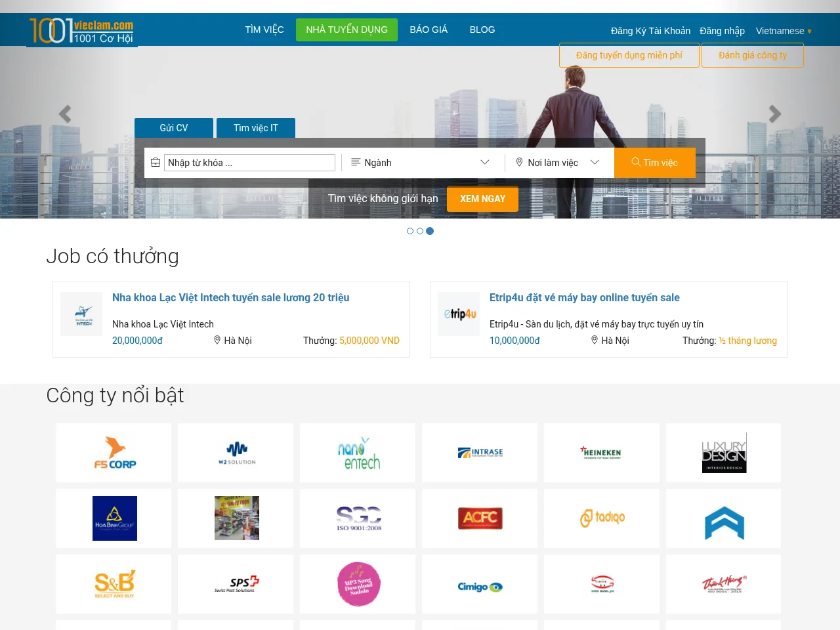Click the XEM NGAY button

pos(482,199)
